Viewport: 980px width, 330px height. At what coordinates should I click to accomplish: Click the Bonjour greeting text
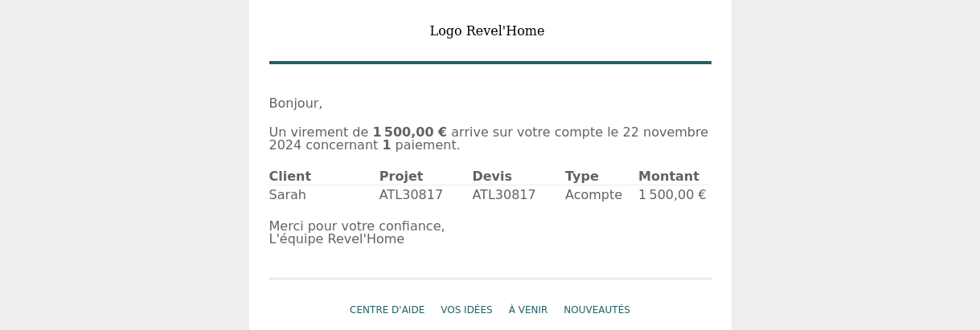click(x=296, y=104)
